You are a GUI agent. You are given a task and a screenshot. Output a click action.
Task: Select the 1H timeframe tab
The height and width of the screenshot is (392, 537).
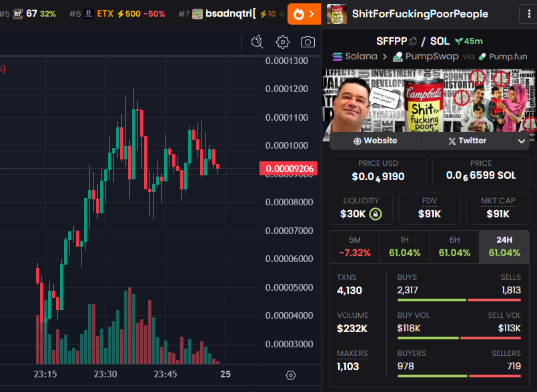click(405, 247)
